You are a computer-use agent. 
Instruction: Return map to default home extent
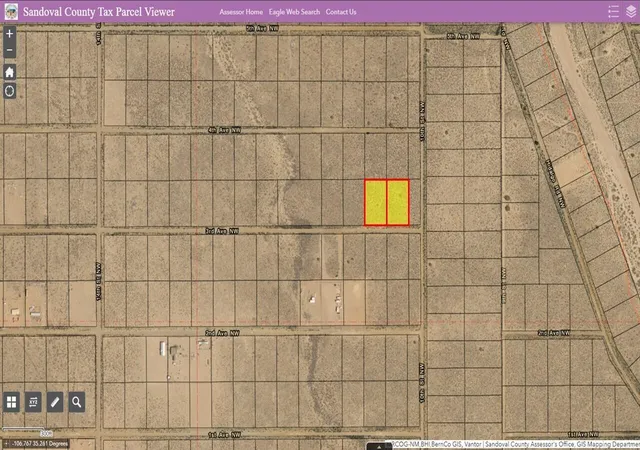coord(10,72)
